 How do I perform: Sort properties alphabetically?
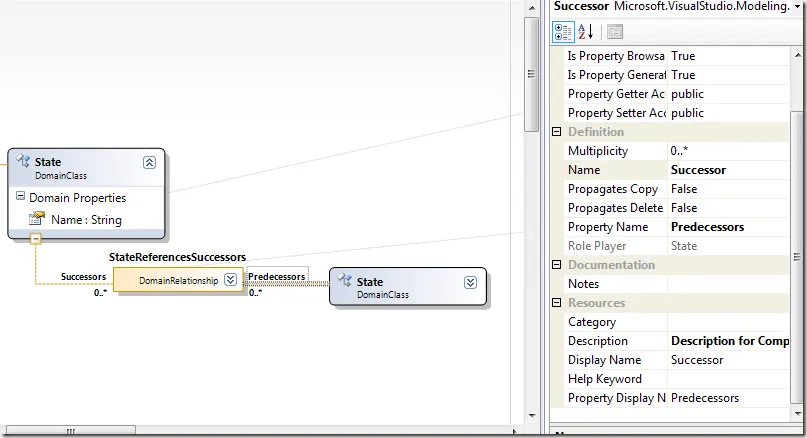pyautogui.click(x=586, y=32)
